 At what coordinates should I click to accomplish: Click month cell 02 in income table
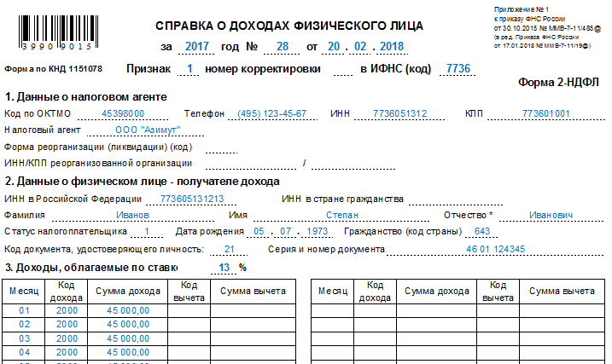(x=24, y=325)
